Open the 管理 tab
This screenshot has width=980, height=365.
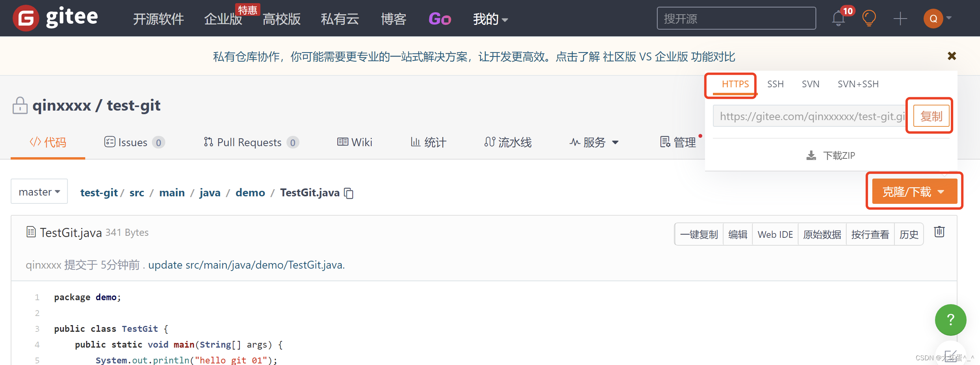coord(678,142)
